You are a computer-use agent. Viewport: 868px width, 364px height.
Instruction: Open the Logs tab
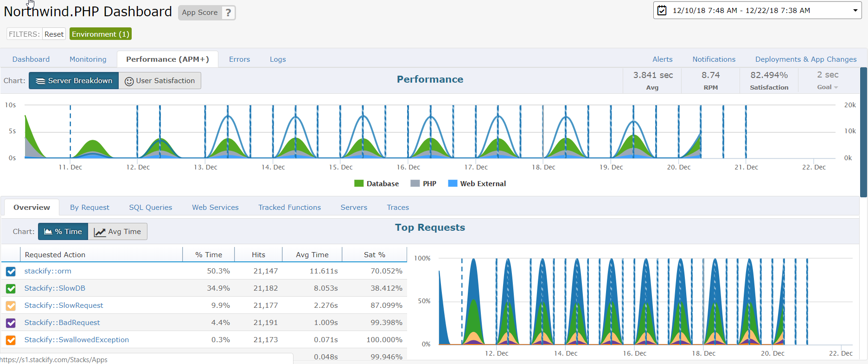pyautogui.click(x=278, y=59)
